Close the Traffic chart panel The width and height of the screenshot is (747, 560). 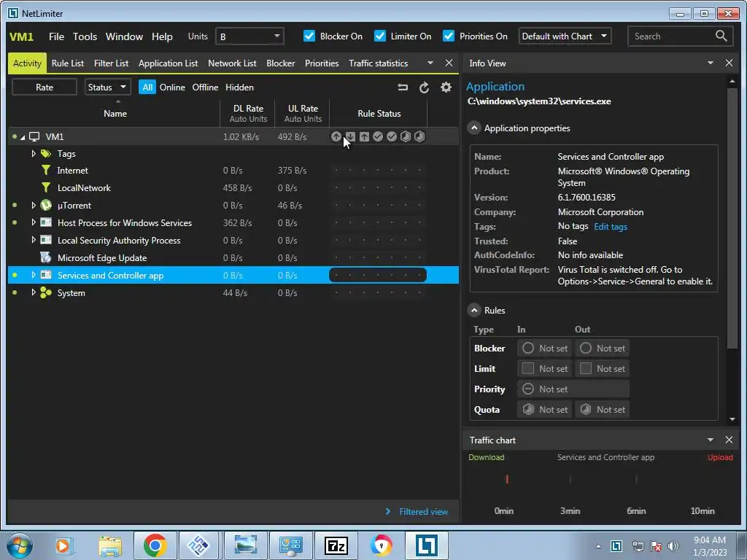point(729,440)
